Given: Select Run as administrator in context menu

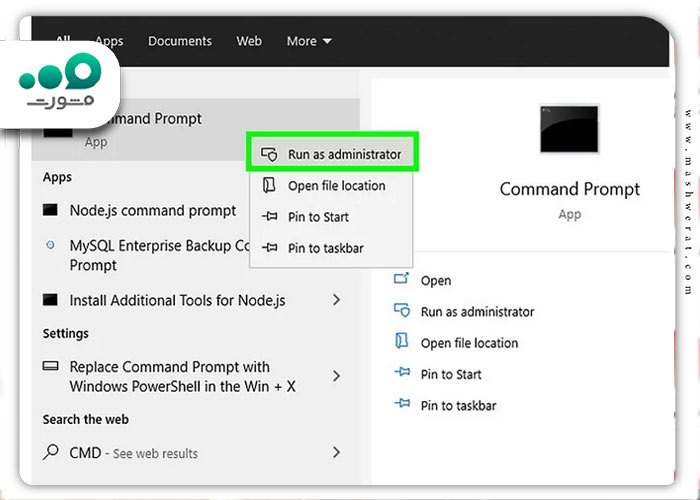Looking at the screenshot, I should pos(332,154).
